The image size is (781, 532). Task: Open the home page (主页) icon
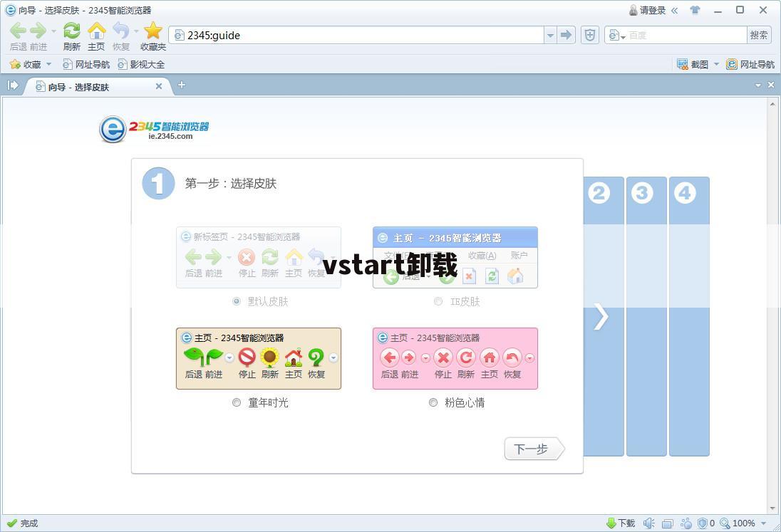97,31
